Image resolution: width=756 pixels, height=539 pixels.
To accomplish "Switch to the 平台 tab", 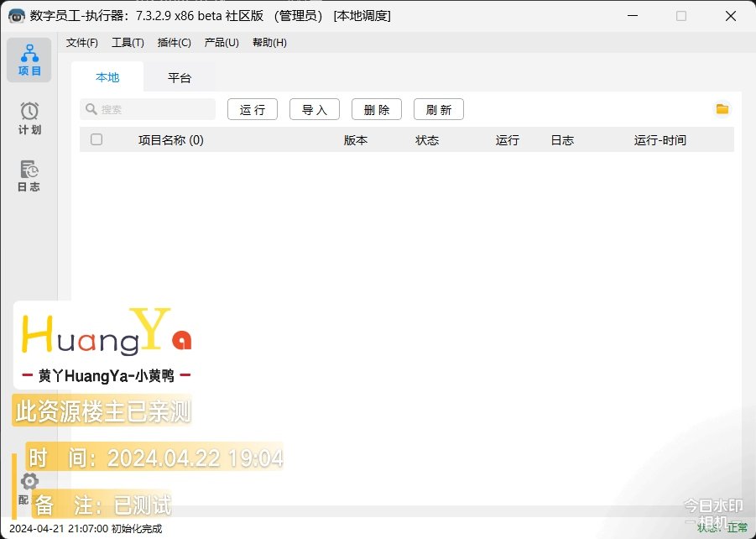I will pyautogui.click(x=180, y=77).
